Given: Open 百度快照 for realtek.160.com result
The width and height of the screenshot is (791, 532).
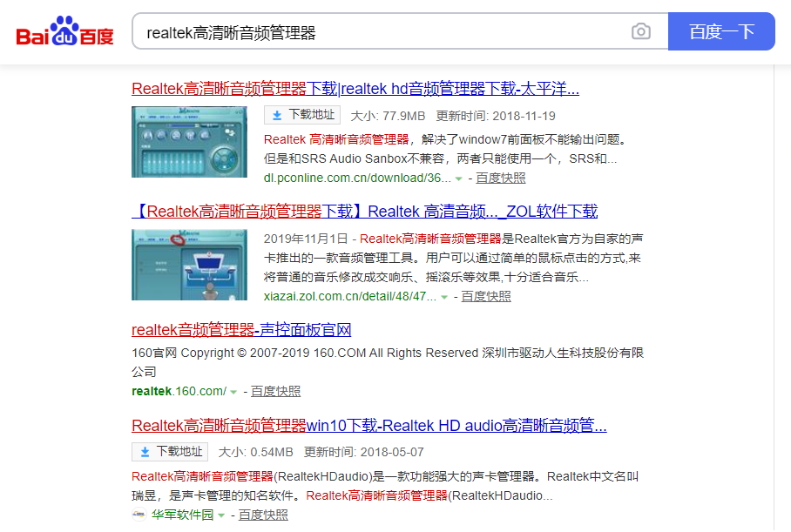Looking at the screenshot, I should (275, 391).
